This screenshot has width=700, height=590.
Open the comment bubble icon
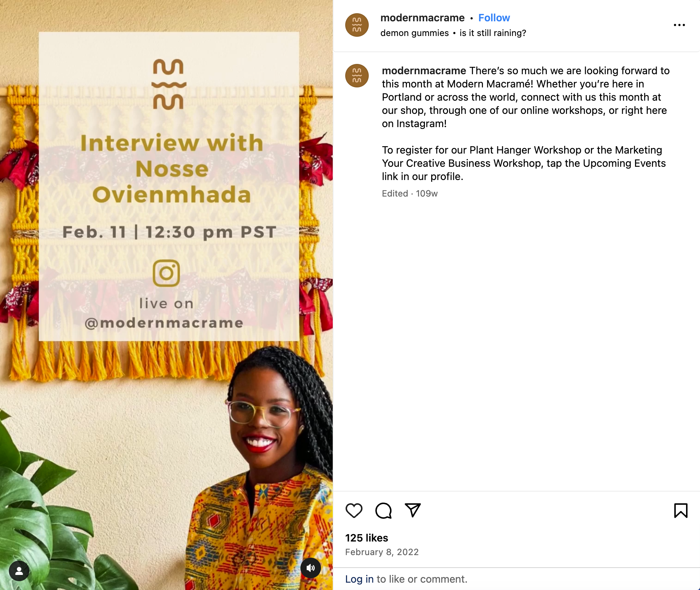[383, 510]
